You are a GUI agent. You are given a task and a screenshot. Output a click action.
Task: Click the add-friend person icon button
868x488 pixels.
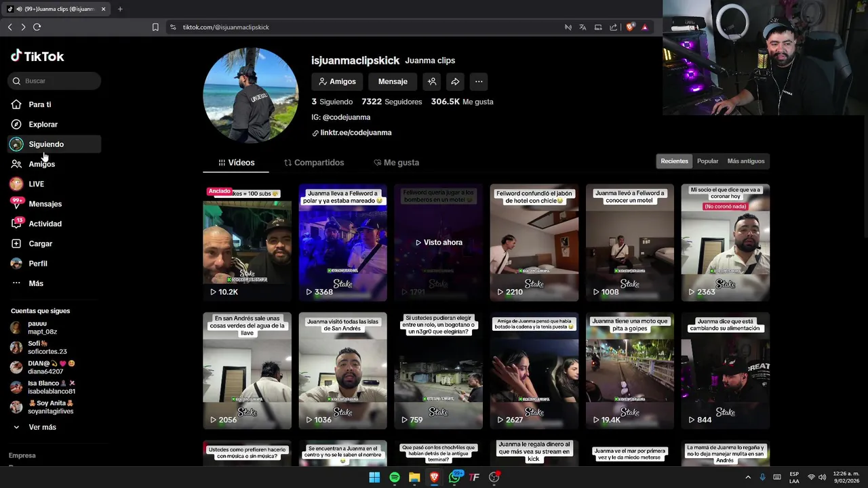(x=431, y=81)
